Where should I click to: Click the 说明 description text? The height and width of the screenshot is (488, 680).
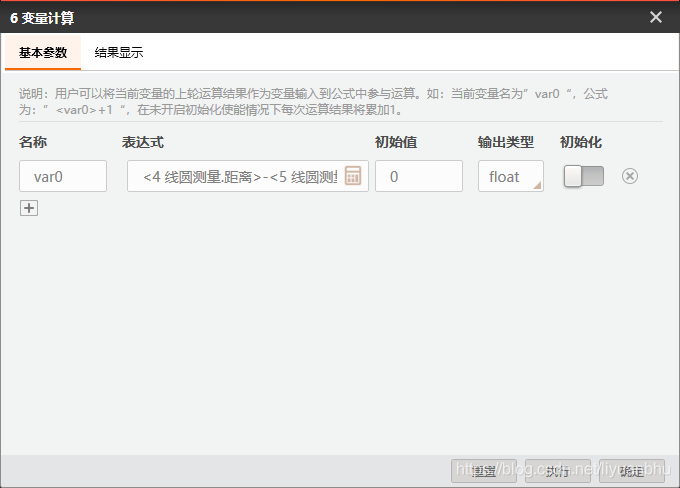[x=313, y=102]
